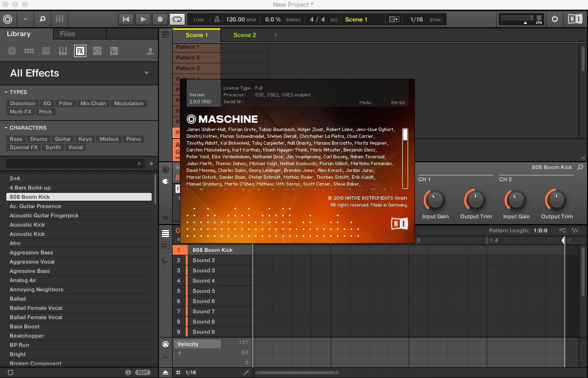Select the FX effects icon in Library
This screenshot has height=378, width=588.
pos(80,51)
